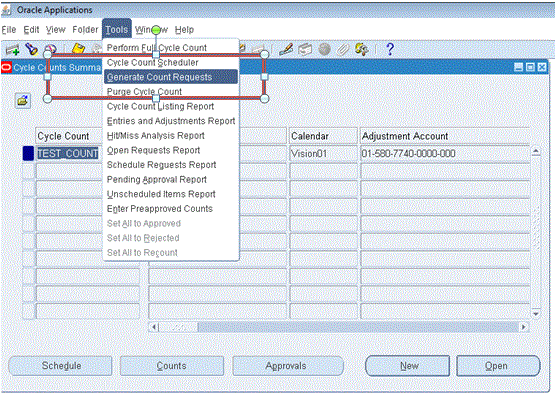
Task: Select Generate Count Requests
Action: 171,77
